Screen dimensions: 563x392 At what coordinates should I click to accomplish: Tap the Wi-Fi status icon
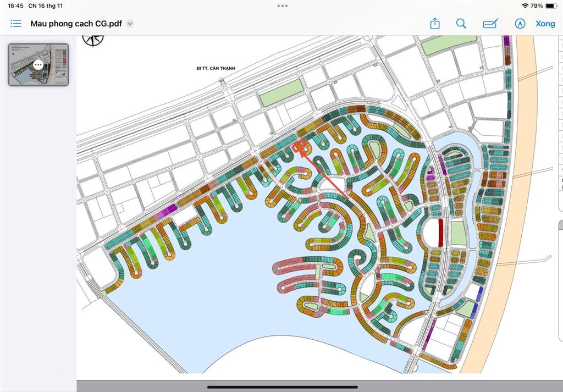(525, 5)
